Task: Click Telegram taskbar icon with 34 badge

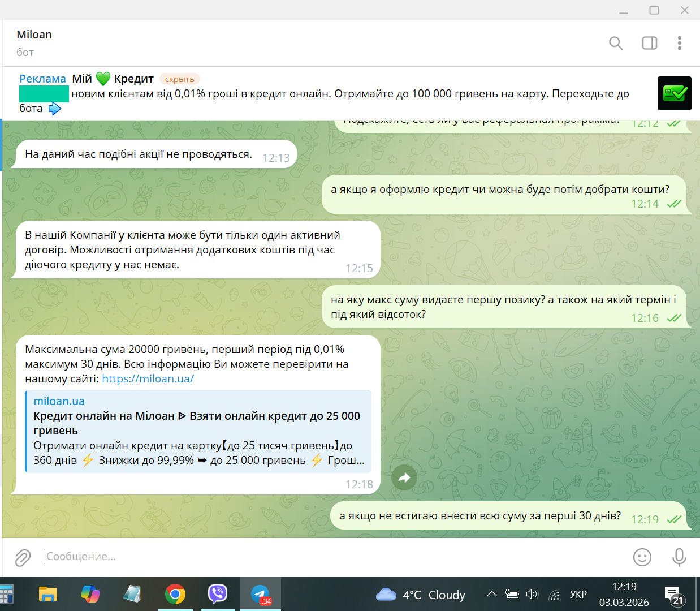Action: click(261, 594)
